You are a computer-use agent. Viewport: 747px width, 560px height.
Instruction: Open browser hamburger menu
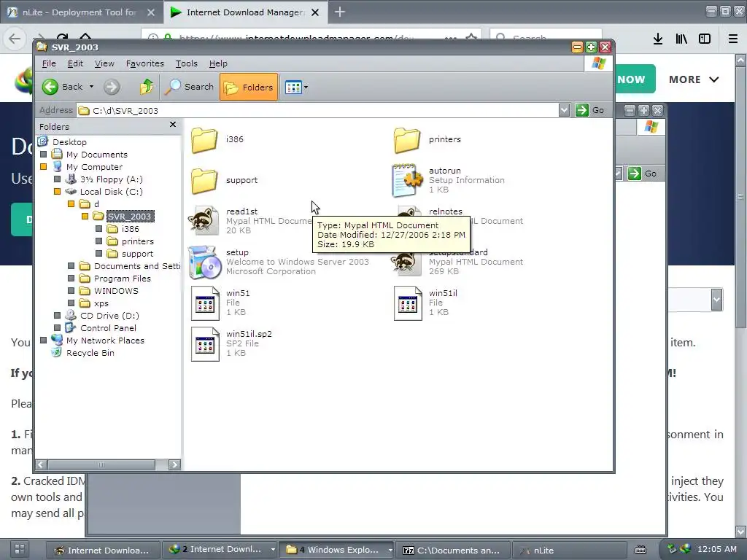pyautogui.click(x=732, y=39)
